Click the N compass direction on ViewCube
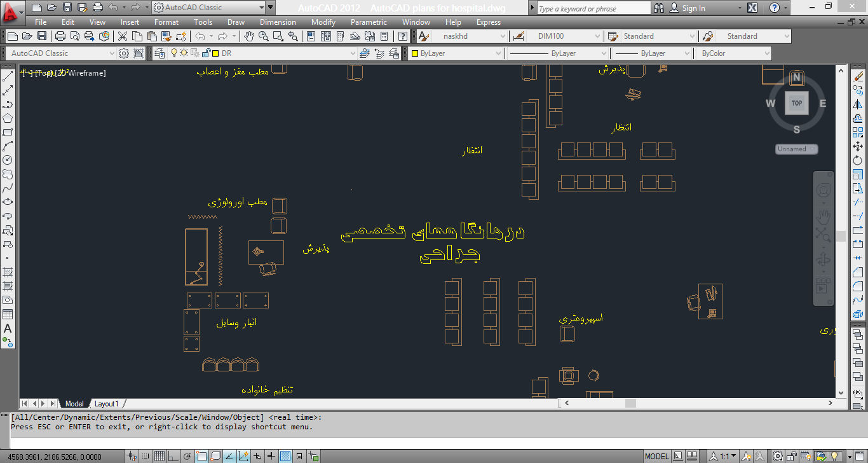Viewport: 868px width, 463px height. click(797, 78)
